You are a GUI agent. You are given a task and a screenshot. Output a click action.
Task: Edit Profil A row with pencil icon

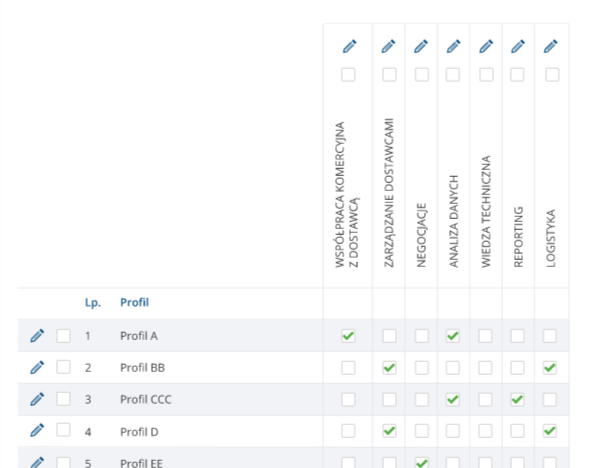(x=37, y=336)
